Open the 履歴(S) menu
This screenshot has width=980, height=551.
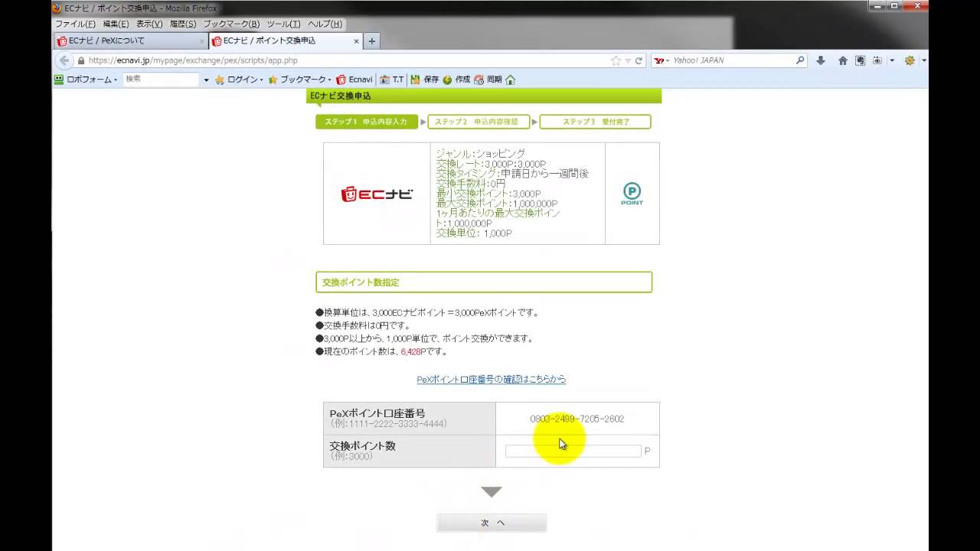(x=183, y=24)
